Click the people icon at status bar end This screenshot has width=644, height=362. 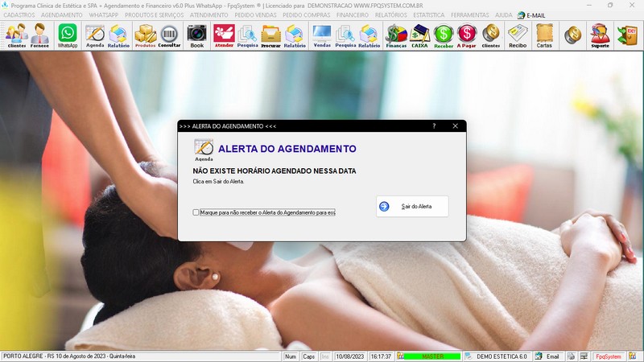632,356
